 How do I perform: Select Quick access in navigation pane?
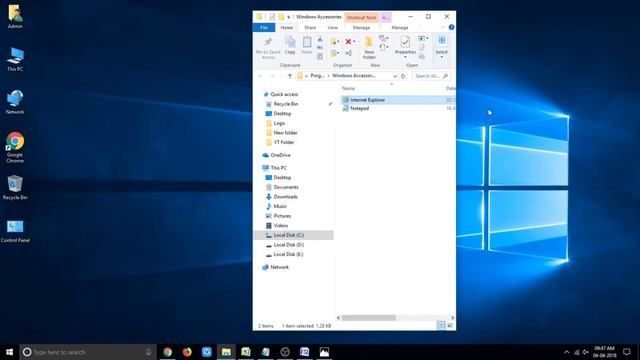pos(284,94)
